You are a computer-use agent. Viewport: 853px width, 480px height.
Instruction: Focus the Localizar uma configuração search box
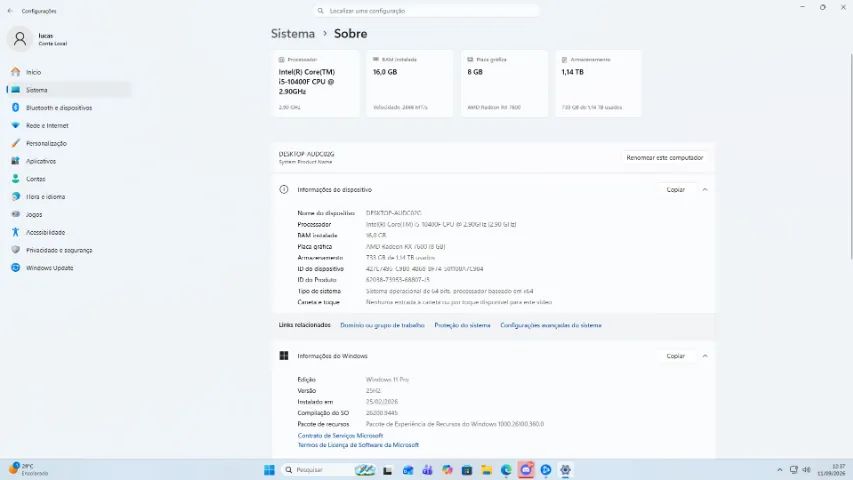tap(426, 11)
